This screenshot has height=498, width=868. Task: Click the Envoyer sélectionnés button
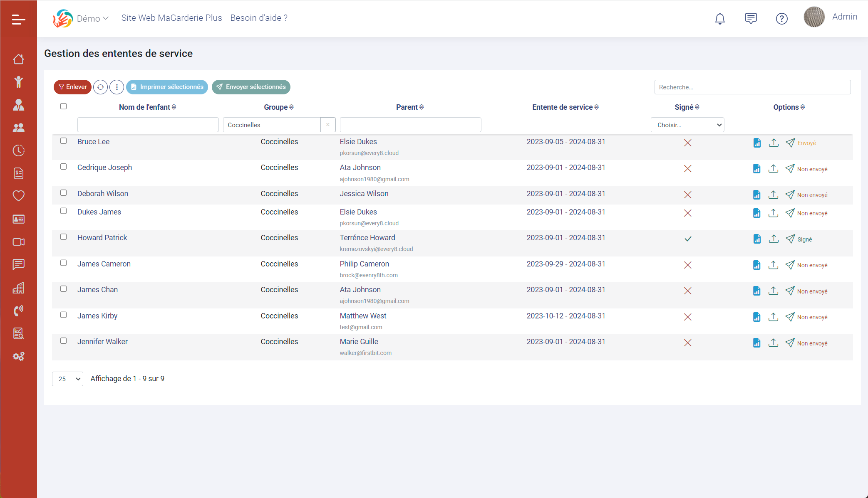(251, 87)
